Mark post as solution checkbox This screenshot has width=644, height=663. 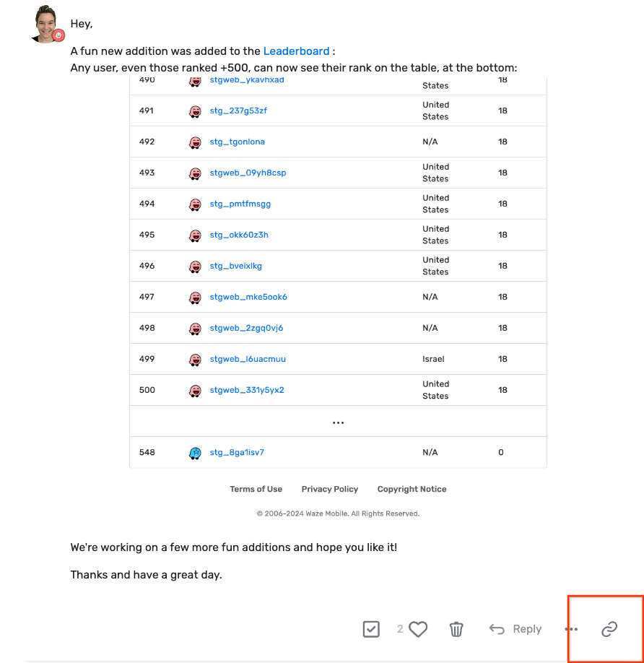point(371,629)
